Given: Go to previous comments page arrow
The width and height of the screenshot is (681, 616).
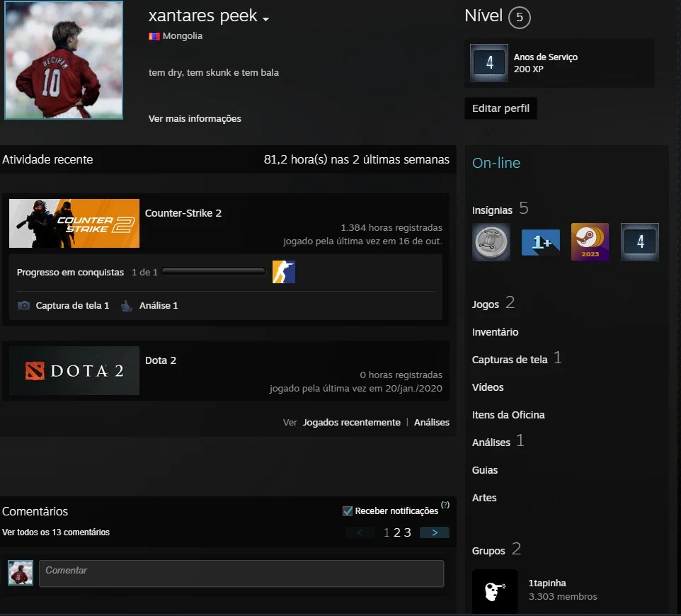Looking at the screenshot, I should click(360, 532).
